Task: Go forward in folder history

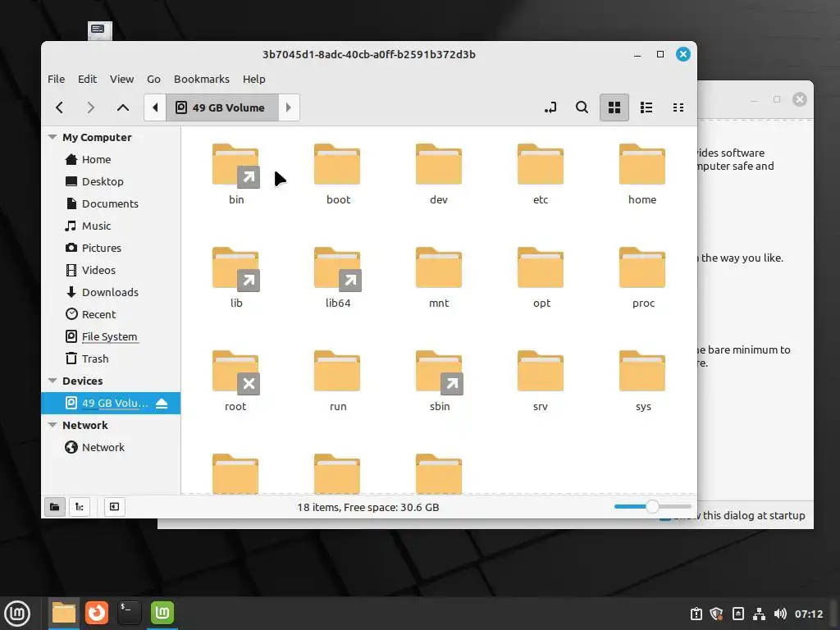Action: coord(90,107)
